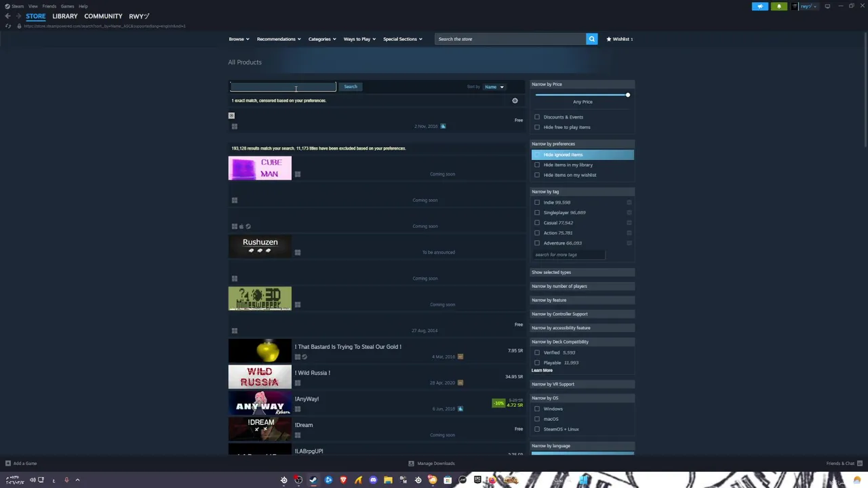Open the Manage Downloads icon
The image size is (868, 488).
pyautogui.click(x=411, y=464)
